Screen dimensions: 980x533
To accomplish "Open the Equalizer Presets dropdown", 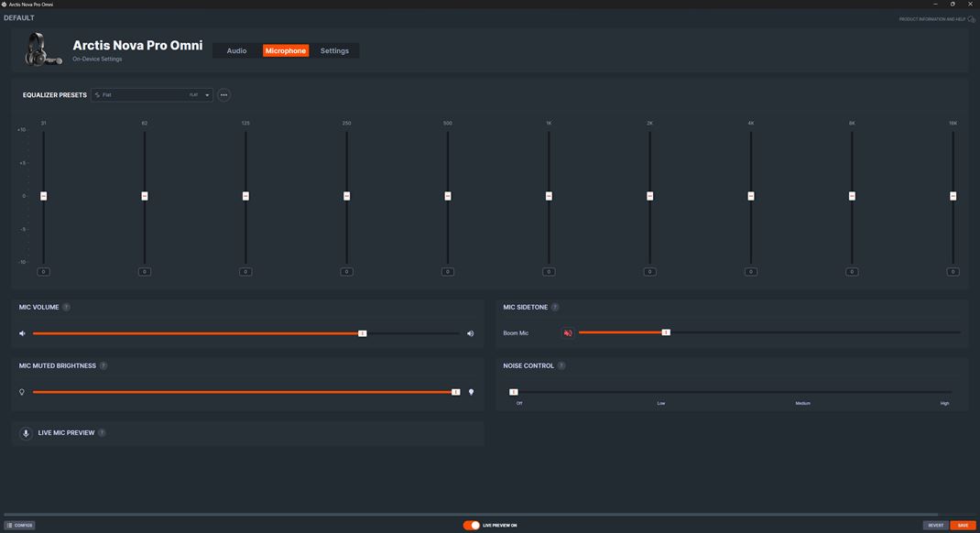I will point(152,95).
